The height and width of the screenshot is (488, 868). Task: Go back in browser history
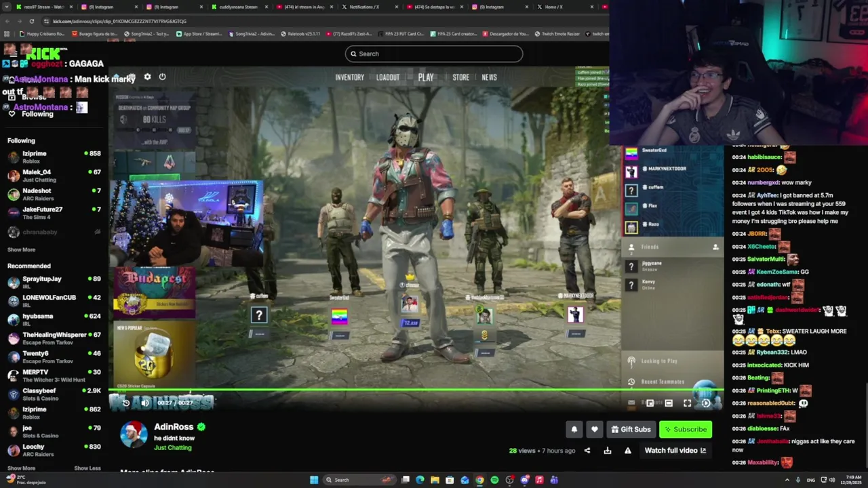[6, 21]
